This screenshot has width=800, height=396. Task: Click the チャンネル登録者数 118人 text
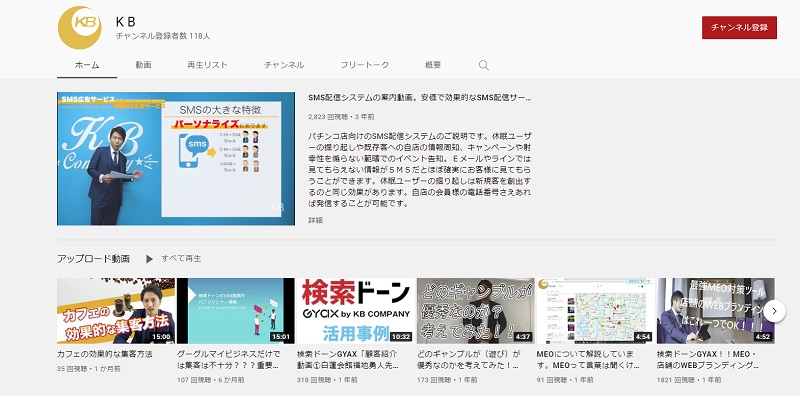pos(163,36)
